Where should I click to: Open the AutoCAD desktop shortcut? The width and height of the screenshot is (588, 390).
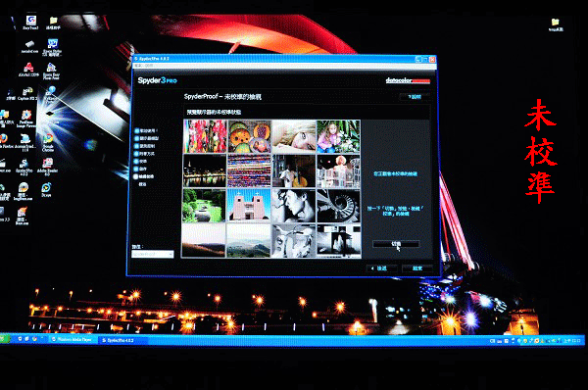(x=28, y=70)
